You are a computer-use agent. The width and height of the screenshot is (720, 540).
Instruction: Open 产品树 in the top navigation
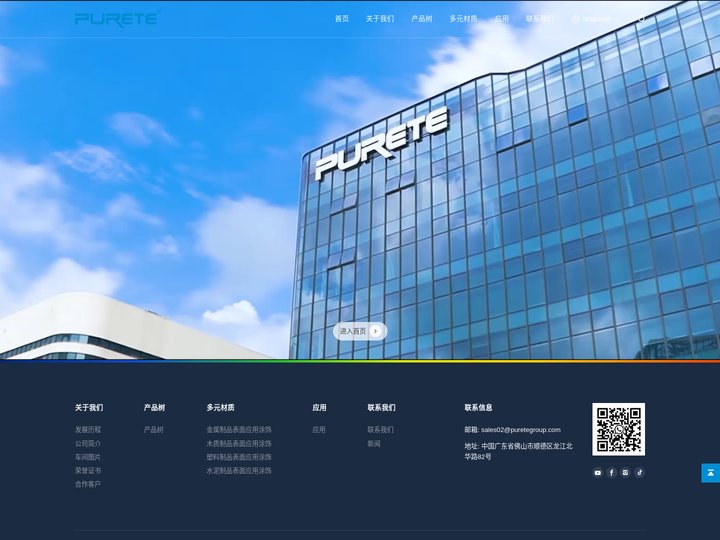tap(422, 19)
